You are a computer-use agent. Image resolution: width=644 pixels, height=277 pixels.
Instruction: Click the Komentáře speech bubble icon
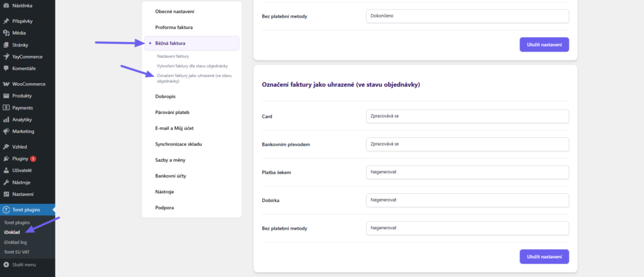click(6, 68)
